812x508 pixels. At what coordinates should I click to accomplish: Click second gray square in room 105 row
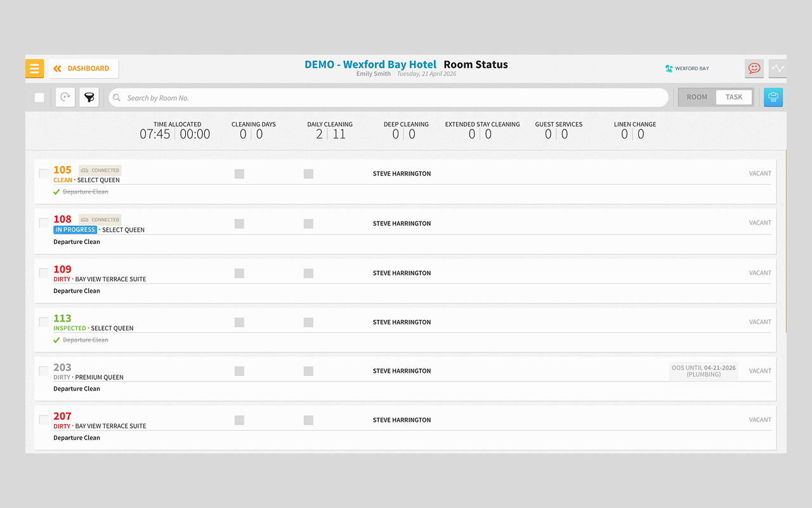click(x=308, y=173)
